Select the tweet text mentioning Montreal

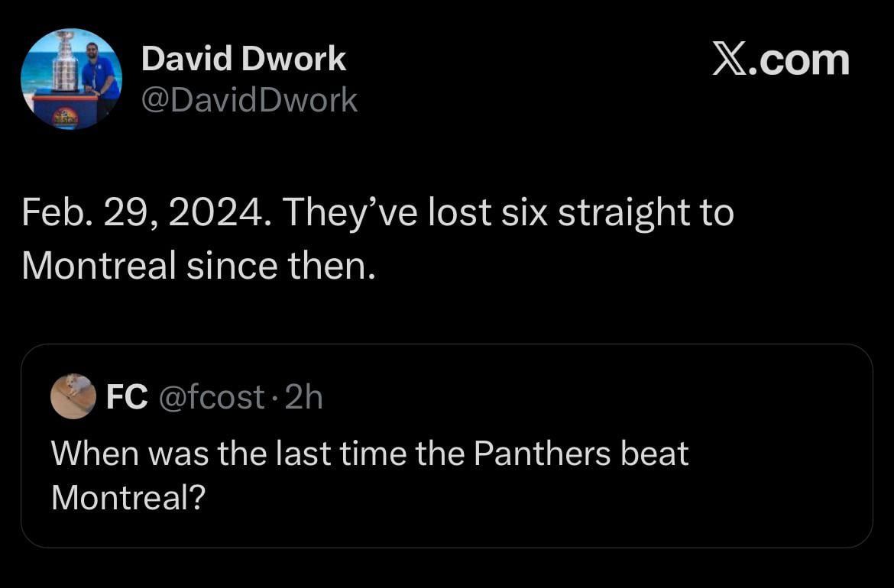click(377, 237)
